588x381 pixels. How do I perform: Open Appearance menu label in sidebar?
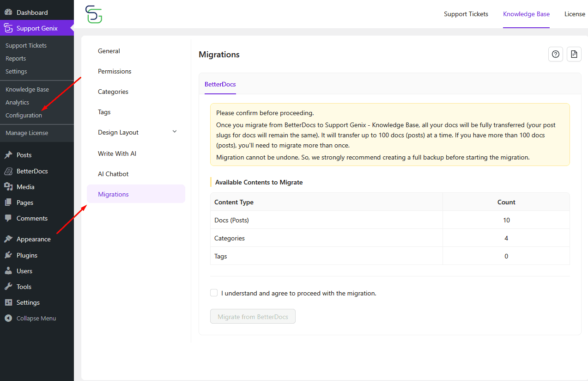[34, 239]
